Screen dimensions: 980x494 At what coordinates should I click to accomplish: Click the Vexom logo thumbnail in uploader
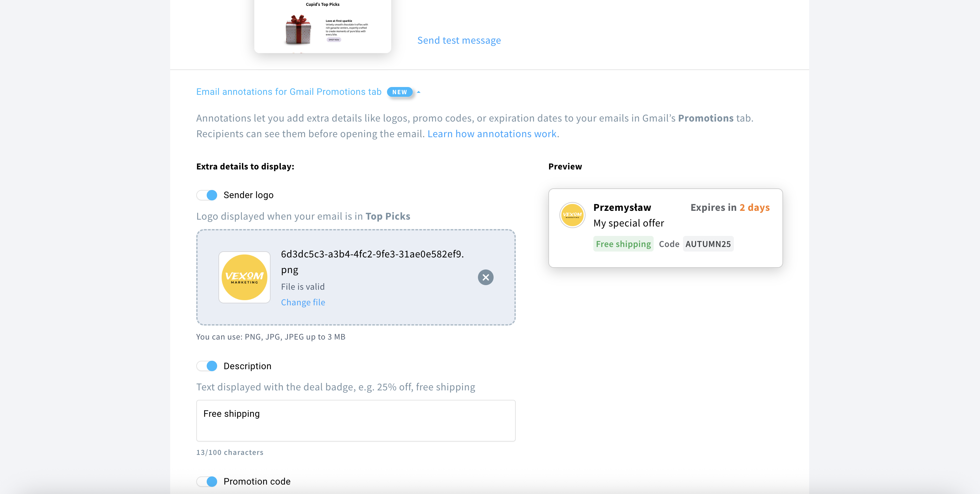click(244, 277)
